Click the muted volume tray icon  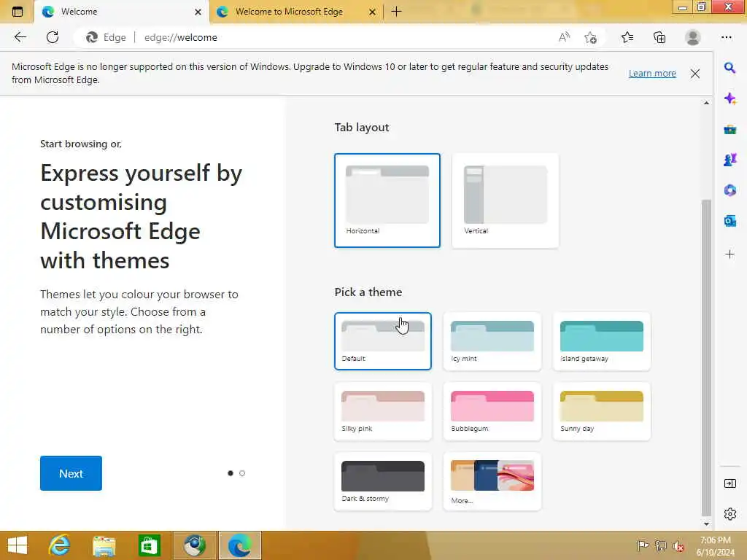coord(678,545)
